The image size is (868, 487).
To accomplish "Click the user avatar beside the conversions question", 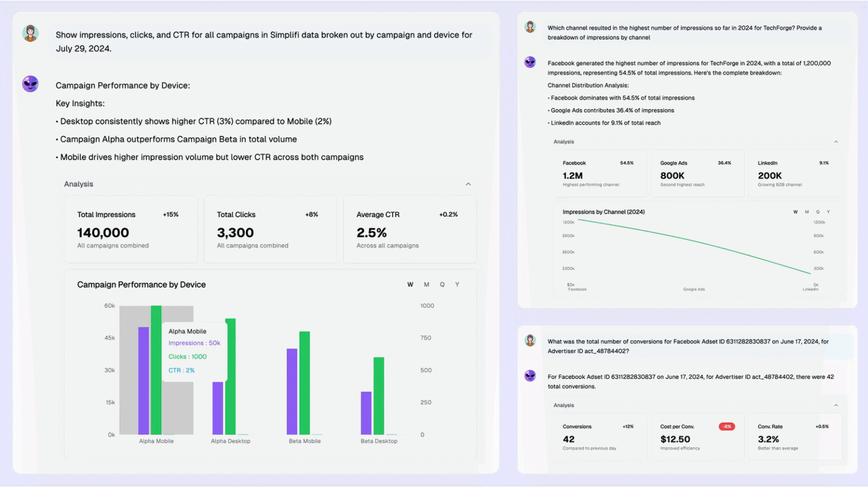I will 530,341.
